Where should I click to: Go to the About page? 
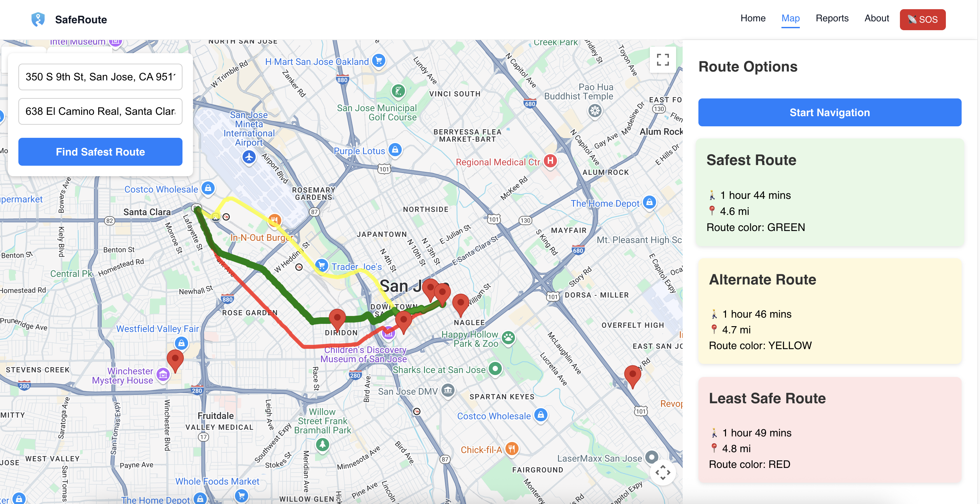[x=877, y=18]
